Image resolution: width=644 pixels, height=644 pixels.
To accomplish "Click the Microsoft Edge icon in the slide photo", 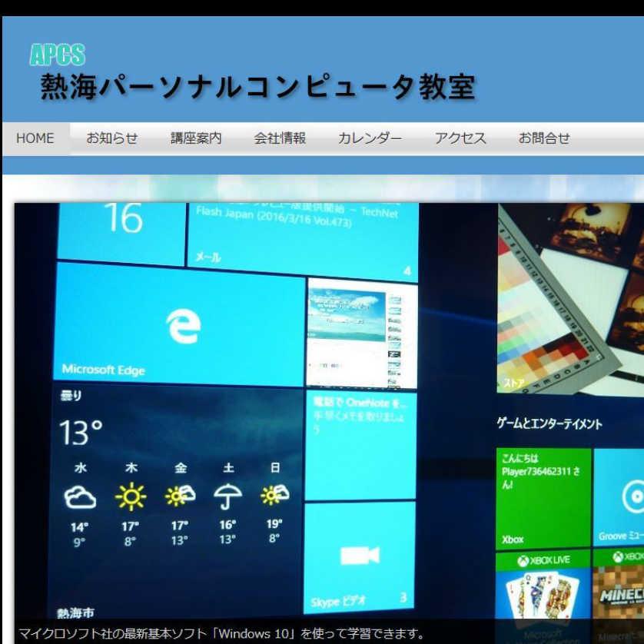I will pos(184,326).
